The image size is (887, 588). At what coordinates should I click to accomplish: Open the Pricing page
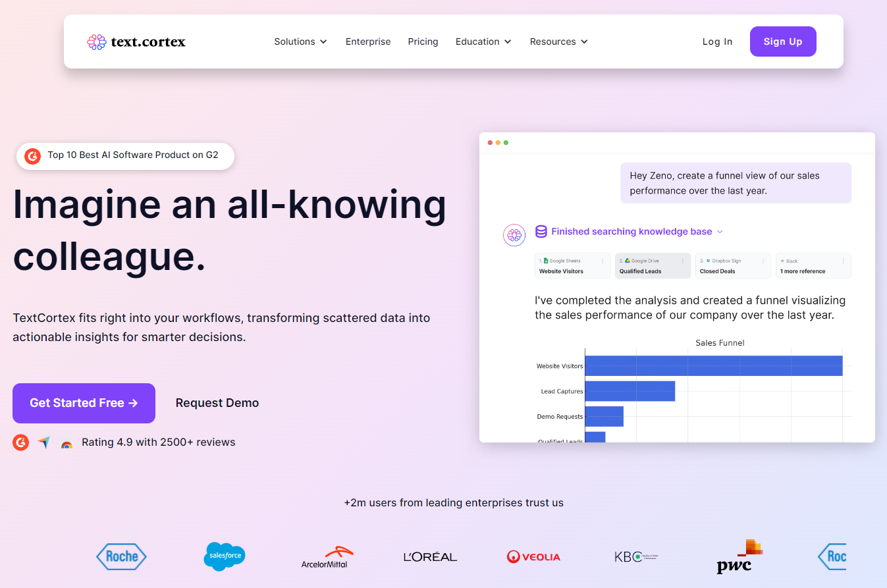click(x=423, y=41)
